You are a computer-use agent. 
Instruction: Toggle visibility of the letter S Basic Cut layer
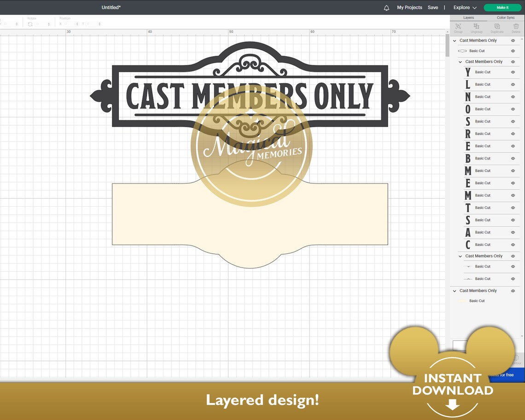(513, 121)
